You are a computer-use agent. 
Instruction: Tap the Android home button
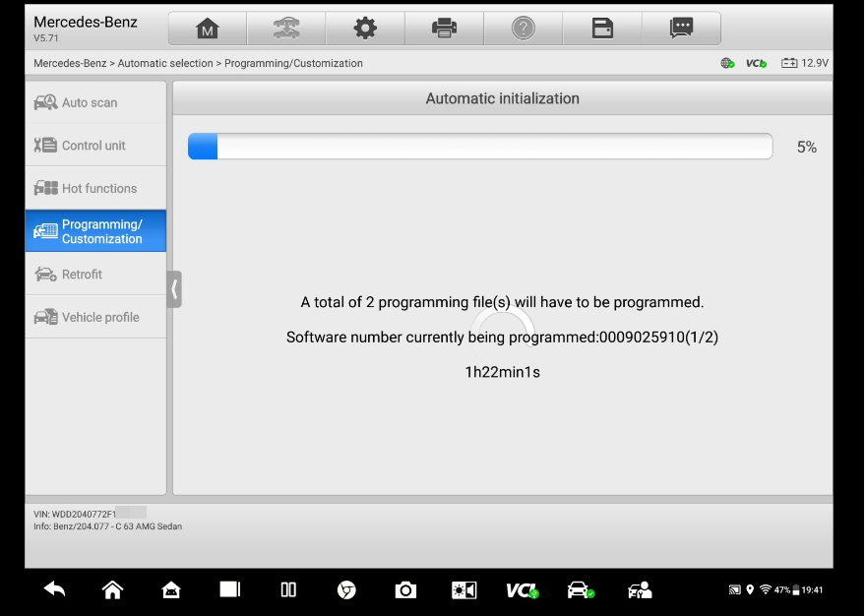click(112, 590)
